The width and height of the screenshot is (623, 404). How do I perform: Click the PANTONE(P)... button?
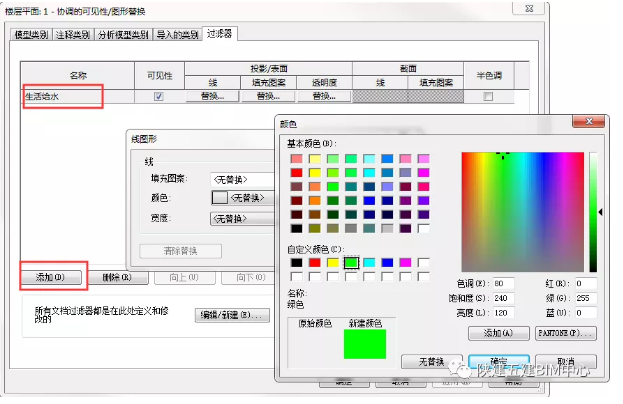566,333
